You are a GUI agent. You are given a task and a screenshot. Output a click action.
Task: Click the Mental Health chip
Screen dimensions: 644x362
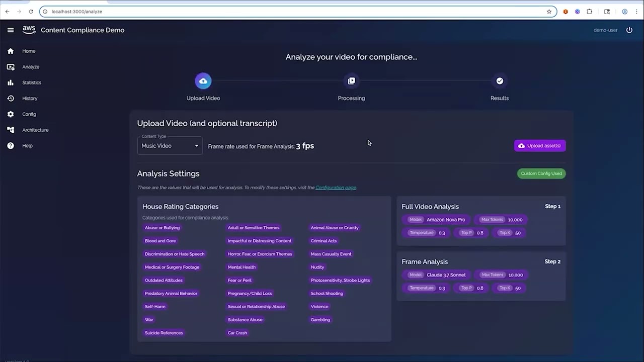click(x=242, y=267)
